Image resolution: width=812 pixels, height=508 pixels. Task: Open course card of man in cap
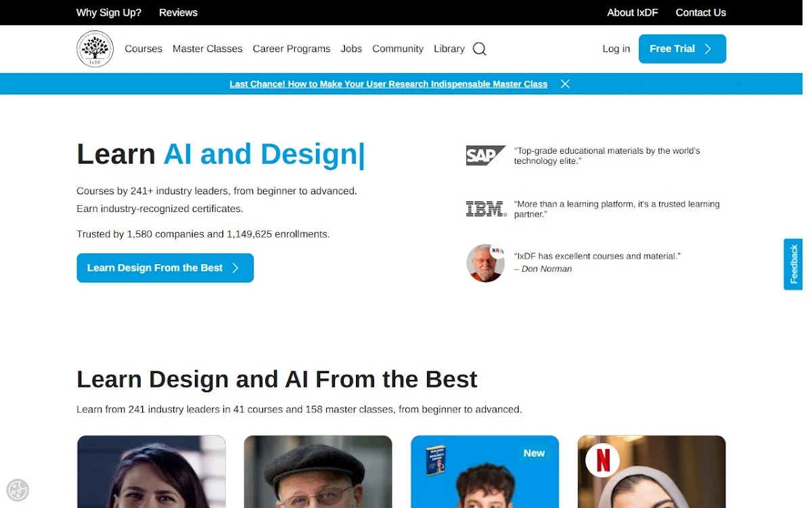(318, 471)
